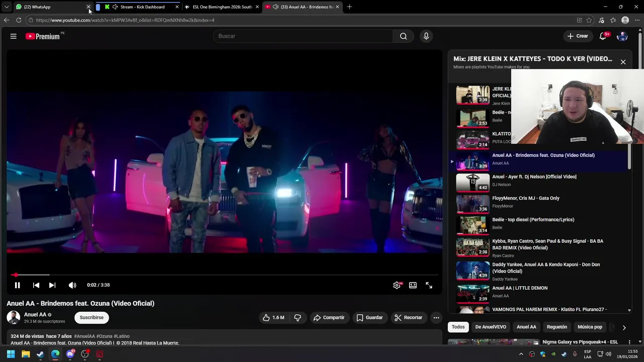Open YouTube notifications bell

(x=603, y=36)
